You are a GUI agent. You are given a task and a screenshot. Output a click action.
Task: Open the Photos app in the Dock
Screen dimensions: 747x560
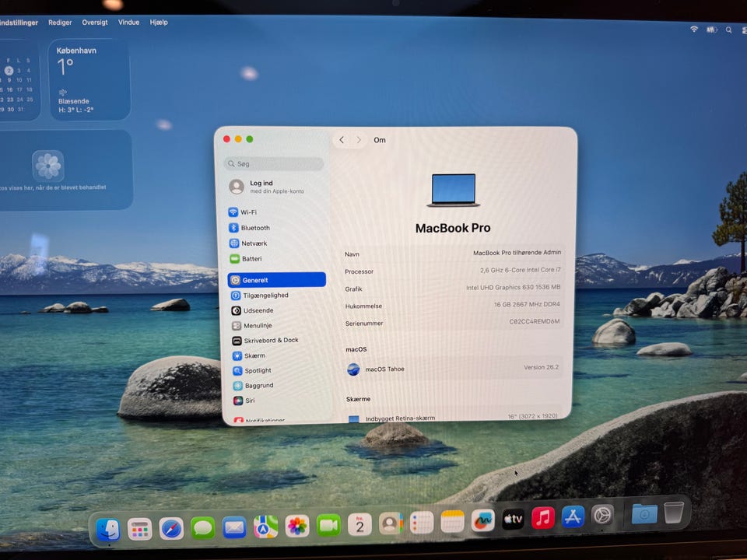point(297,527)
